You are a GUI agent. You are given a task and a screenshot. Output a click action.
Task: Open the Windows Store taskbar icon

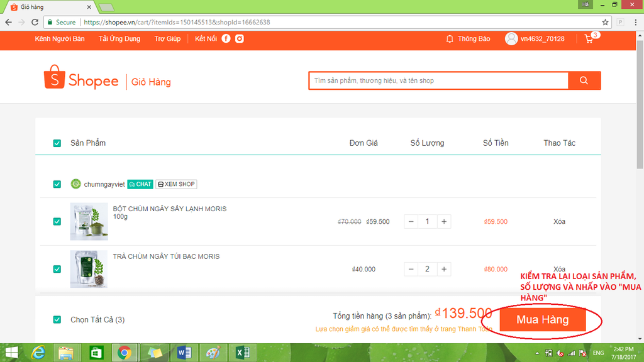click(x=96, y=353)
